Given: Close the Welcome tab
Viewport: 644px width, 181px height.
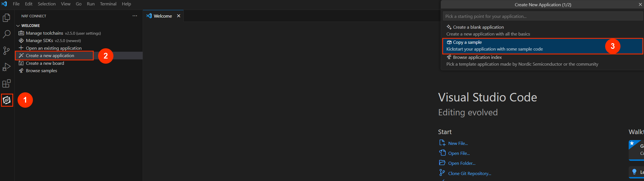Looking at the screenshot, I should tap(179, 16).
